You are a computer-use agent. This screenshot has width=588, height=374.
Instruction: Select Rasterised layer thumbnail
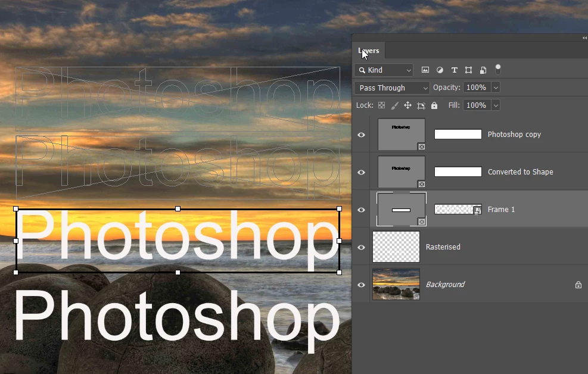396,247
